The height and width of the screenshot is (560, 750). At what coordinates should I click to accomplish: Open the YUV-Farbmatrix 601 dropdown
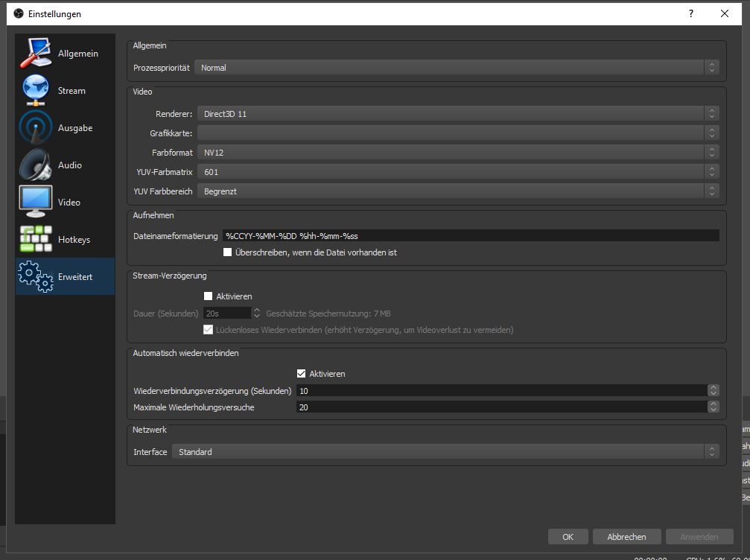click(x=457, y=172)
